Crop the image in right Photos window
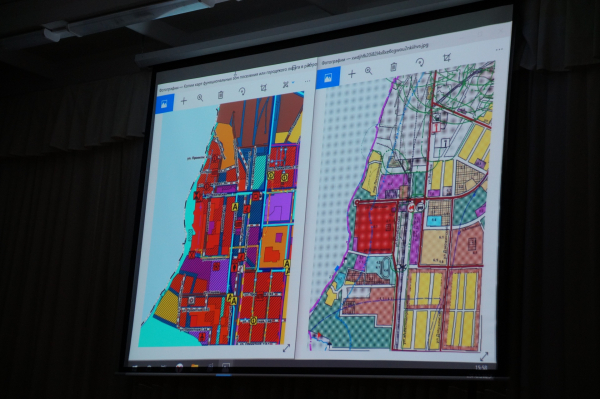 pyautogui.click(x=447, y=58)
